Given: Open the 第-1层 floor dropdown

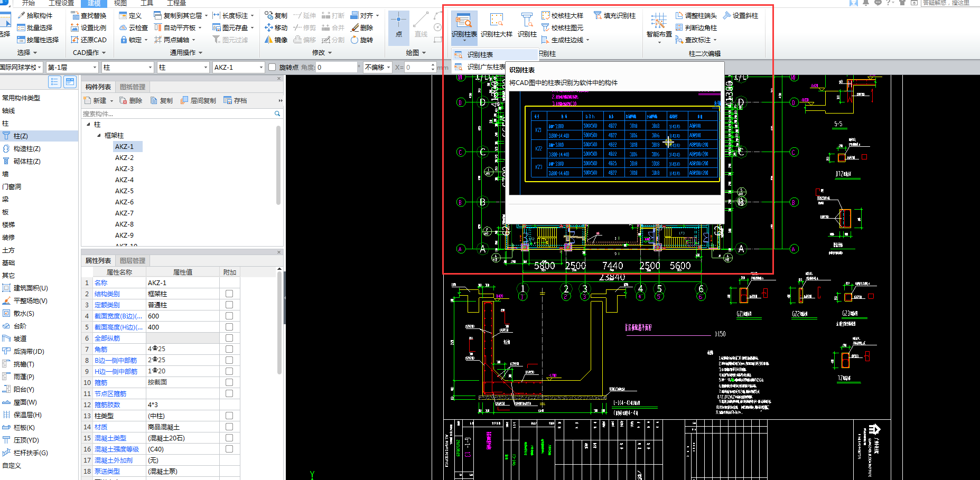Looking at the screenshot, I should 72,67.
